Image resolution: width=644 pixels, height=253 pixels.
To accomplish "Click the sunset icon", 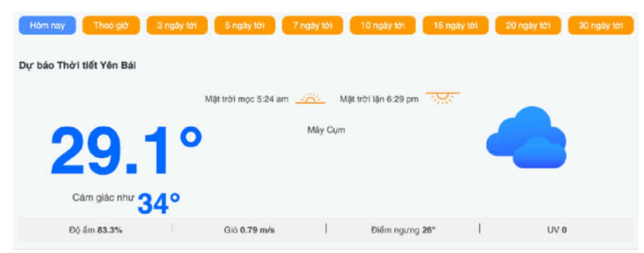I will 442,98.
